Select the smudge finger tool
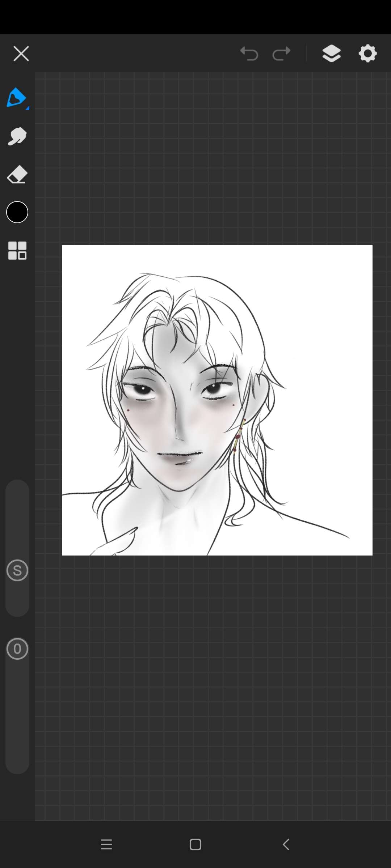The width and height of the screenshot is (391, 868). 17,136
